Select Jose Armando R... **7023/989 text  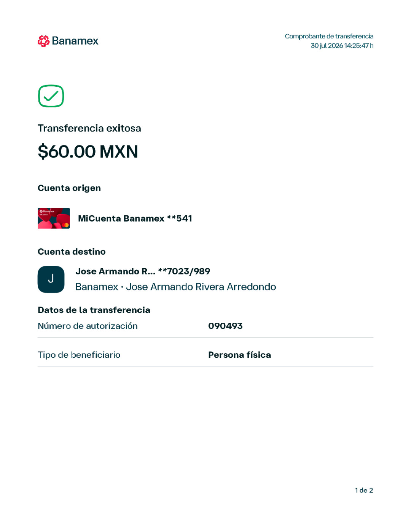(x=143, y=271)
